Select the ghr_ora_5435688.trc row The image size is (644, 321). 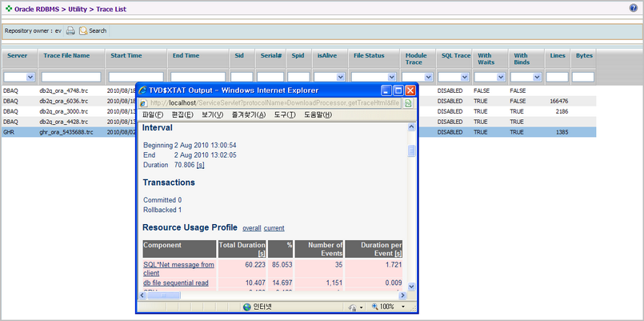pos(298,132)
